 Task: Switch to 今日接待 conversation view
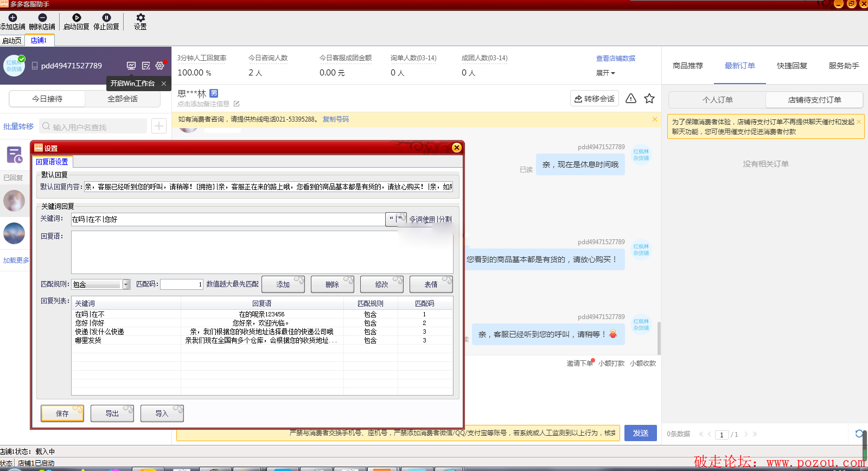click(x=47, y=99)
